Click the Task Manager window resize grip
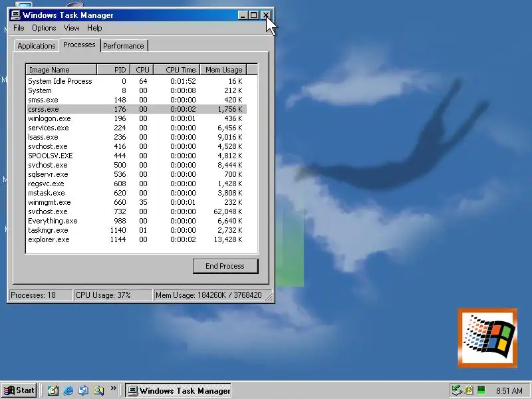Viewport: 532px width, 399px height. coord(269,297)
